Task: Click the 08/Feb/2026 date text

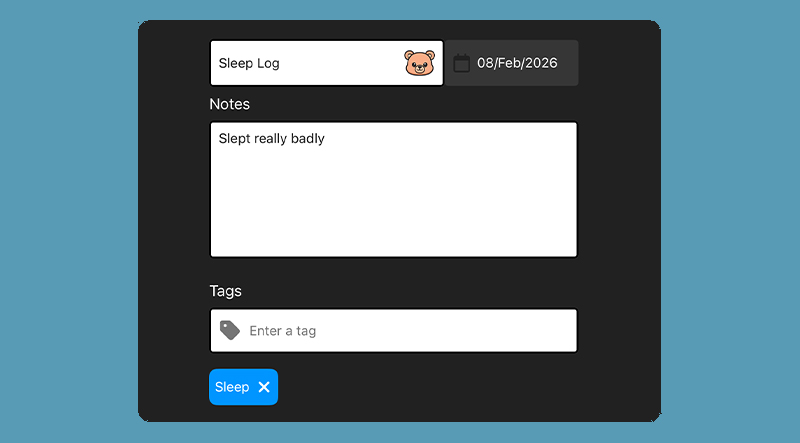Action: [517, 63]
